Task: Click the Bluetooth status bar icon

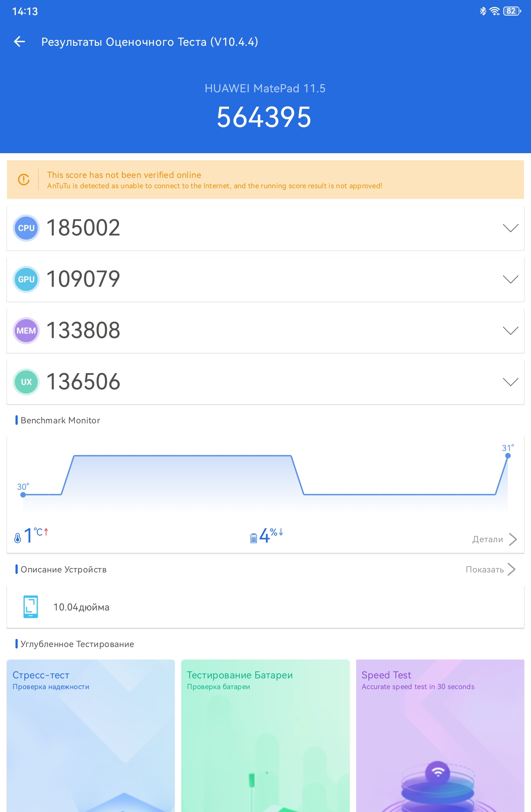Action: [x=483, y=11]
